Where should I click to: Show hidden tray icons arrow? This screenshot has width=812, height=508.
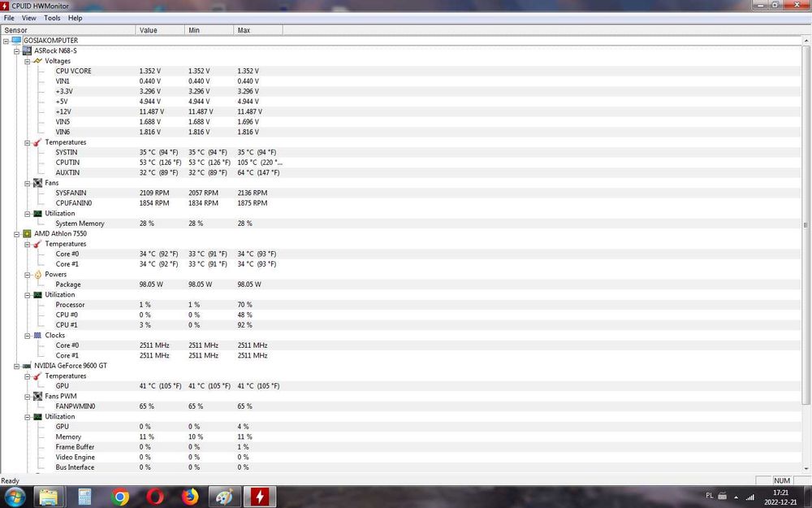(x=736, y=497)
